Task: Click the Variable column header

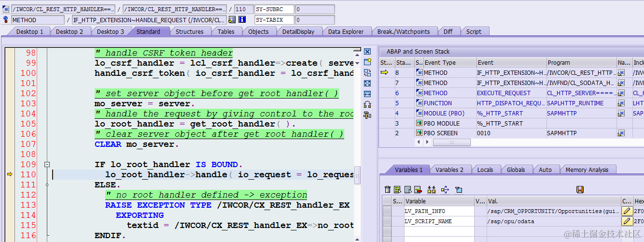Action: tap(439, 201)
